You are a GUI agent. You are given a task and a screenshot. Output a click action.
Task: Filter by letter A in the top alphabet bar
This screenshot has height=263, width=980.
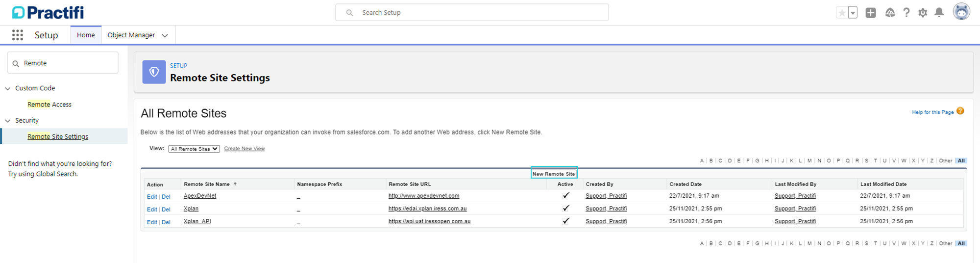click(702, 160)
